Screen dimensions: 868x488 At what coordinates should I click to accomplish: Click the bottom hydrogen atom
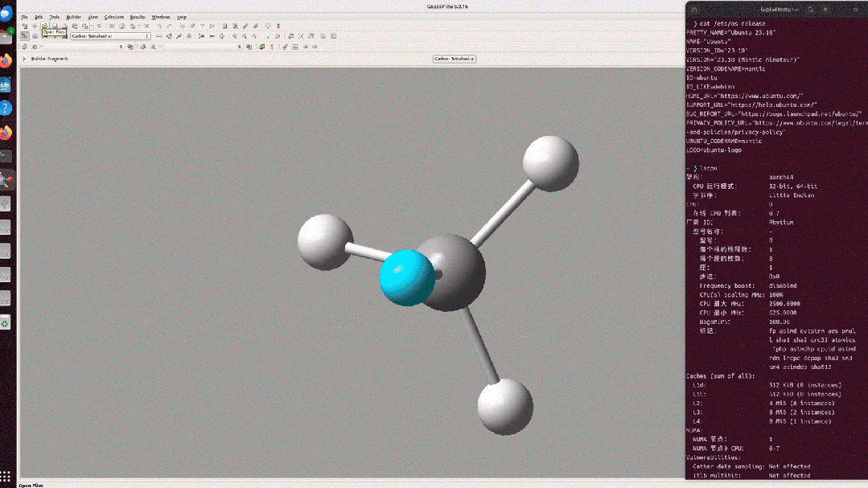click(x=505, y=407)
